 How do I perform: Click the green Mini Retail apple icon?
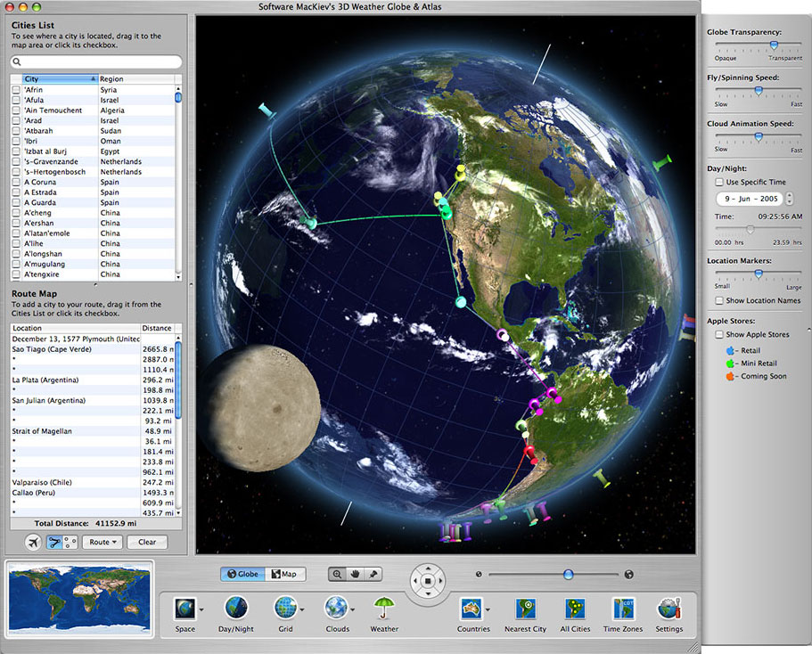730,364
